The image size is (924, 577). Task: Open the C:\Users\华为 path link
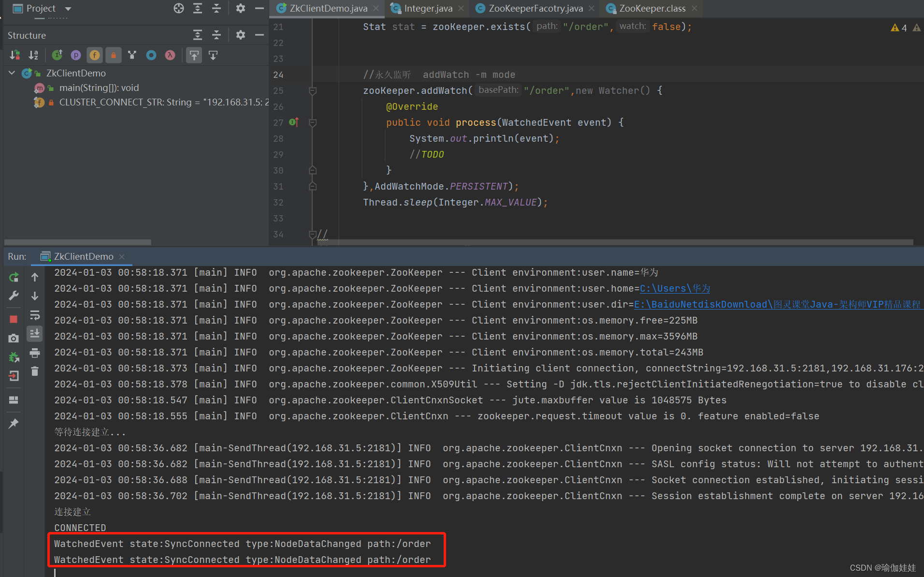pos(675,288)
